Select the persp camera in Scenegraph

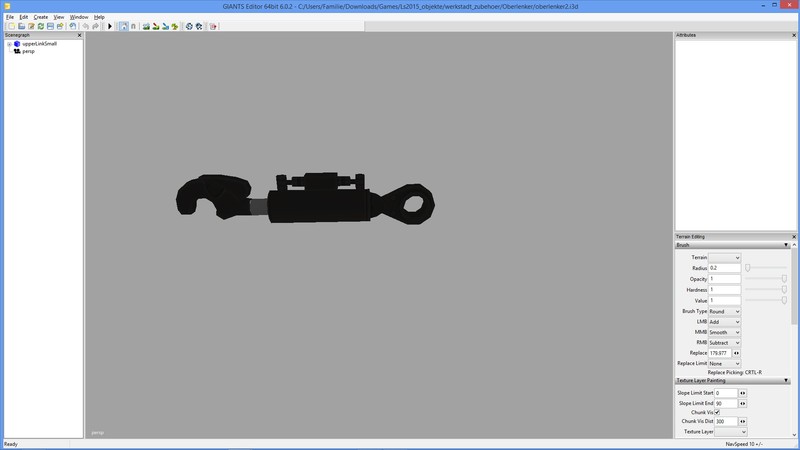[28, 51]
